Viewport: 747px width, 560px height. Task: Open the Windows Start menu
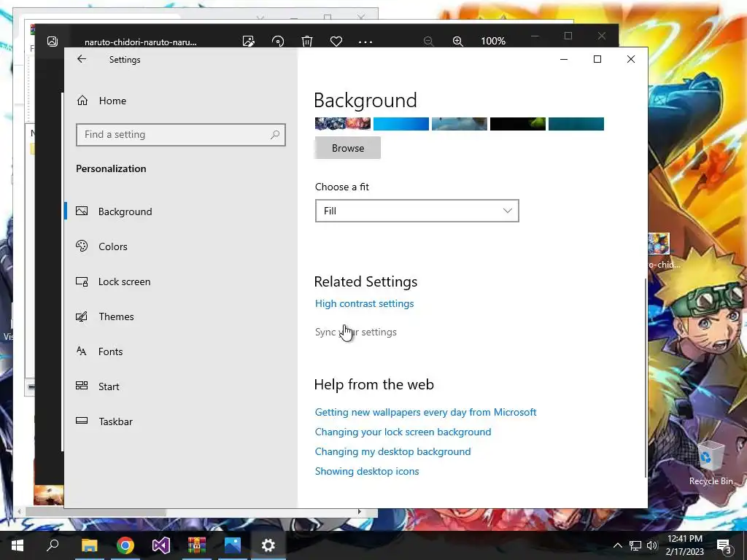point(18,545)
